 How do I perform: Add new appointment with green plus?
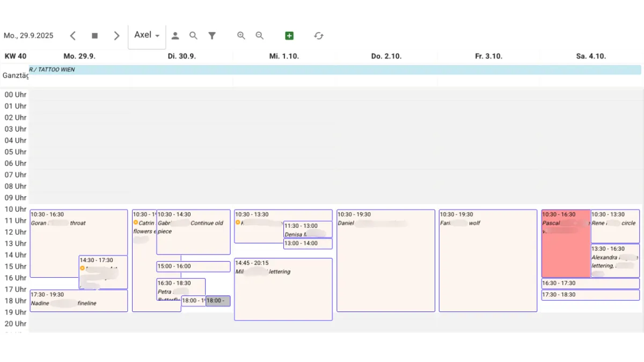pyautogui.click(x=289, y=36)
